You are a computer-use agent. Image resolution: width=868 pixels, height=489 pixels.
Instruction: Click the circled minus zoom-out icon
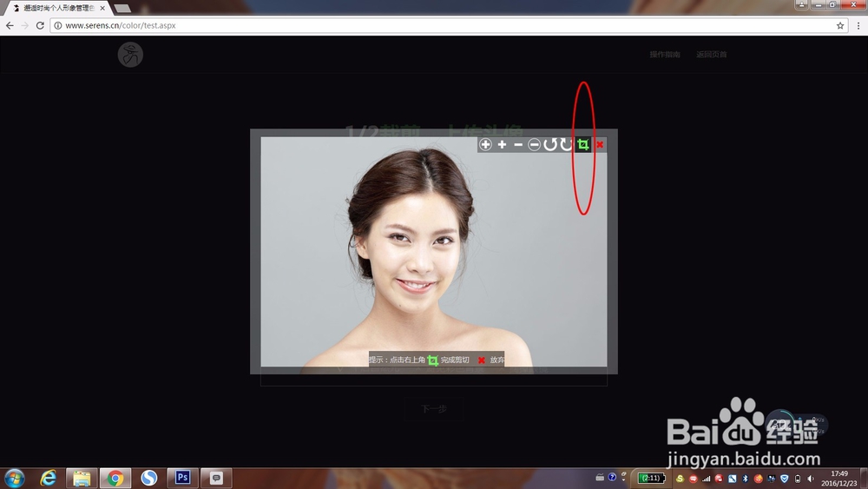pos(534,144)
